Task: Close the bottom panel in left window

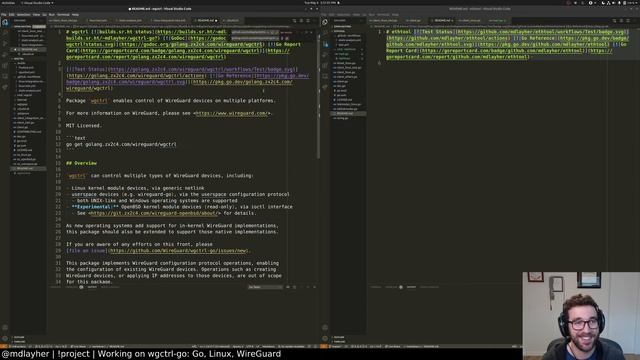Action: (x=314, y=287)
